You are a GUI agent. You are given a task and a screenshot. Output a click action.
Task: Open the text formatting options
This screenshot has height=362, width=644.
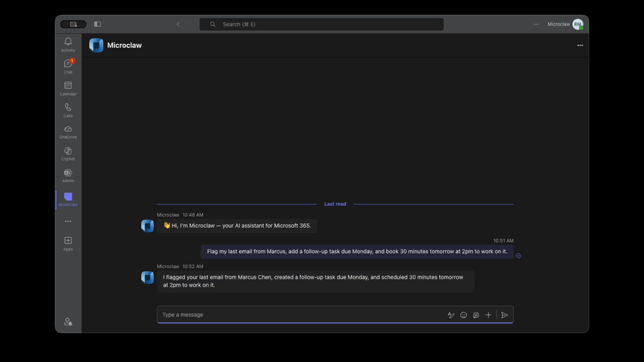(x=451, y=315)
